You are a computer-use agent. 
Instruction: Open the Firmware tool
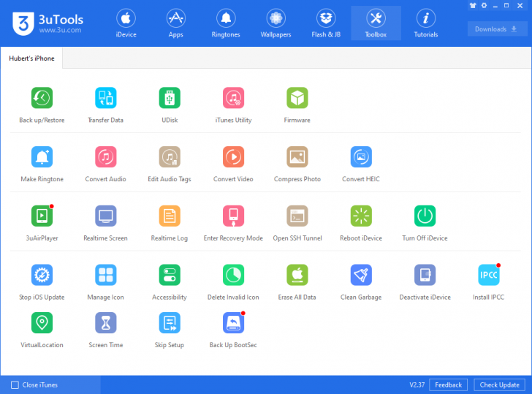[x=297, y=98]
